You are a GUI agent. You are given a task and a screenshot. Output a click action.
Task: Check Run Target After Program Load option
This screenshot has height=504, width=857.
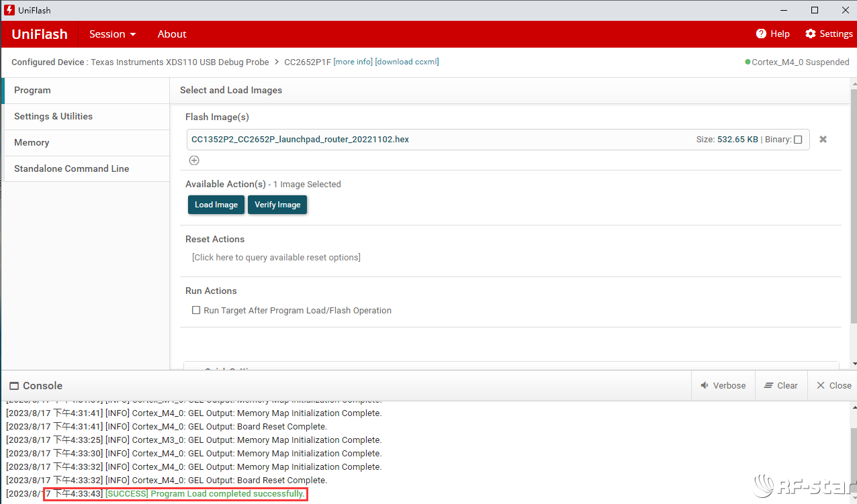tap(196, 311)
